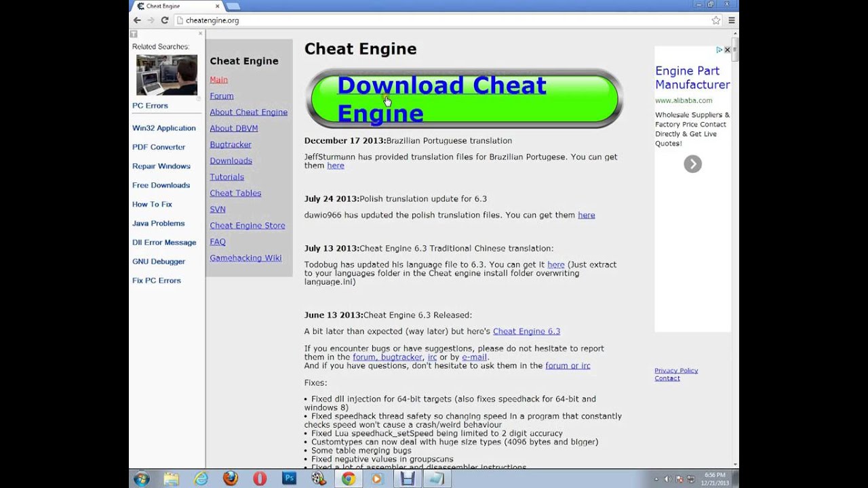This screenshot has height=488, width=868.
Task: Open the Gamehacking Wiki link
Action: point(245,258)
